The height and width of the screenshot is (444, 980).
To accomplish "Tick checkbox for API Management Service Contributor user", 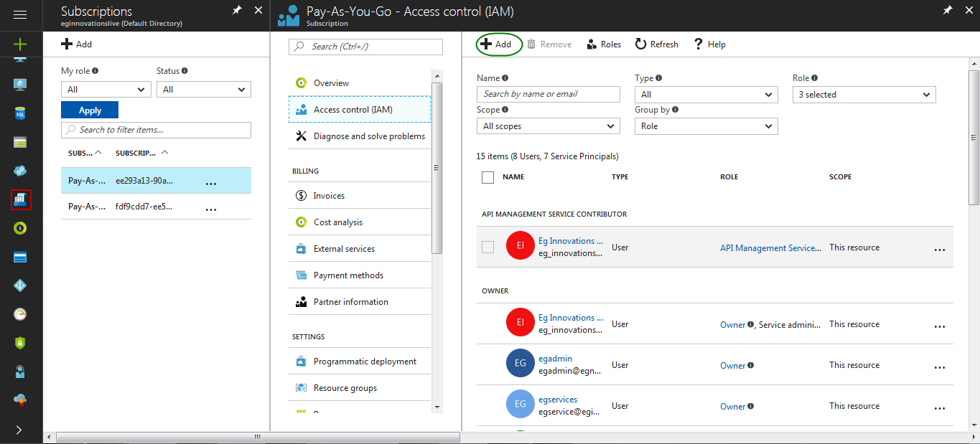I will pyautogui.click(x=488, y=247).
